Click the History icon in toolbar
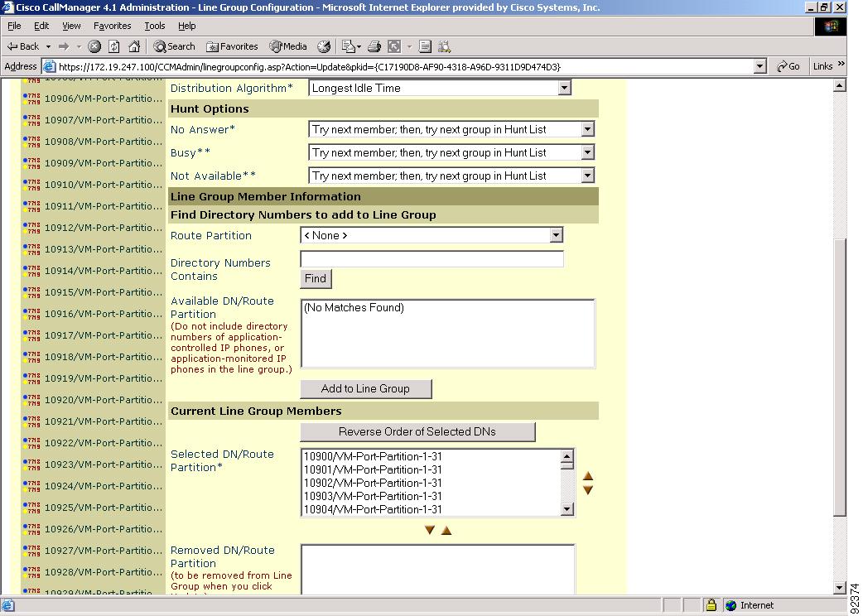This screenshot has height=616, width=863. (324, 46)
